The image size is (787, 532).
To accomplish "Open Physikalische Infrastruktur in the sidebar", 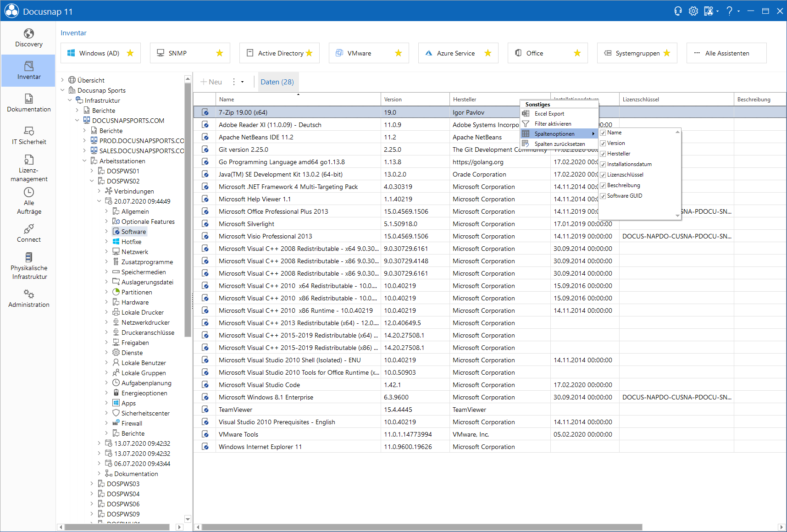I will (x=28, y=266).
